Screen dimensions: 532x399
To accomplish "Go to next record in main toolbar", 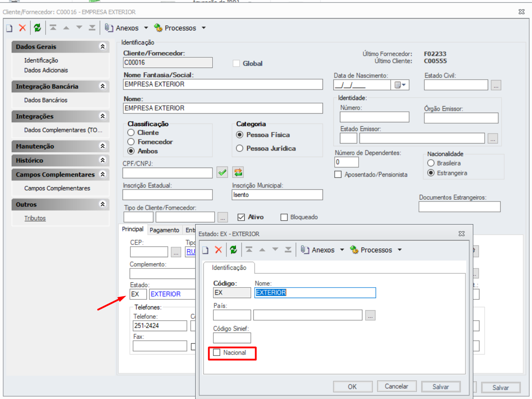I will point(79,28).
